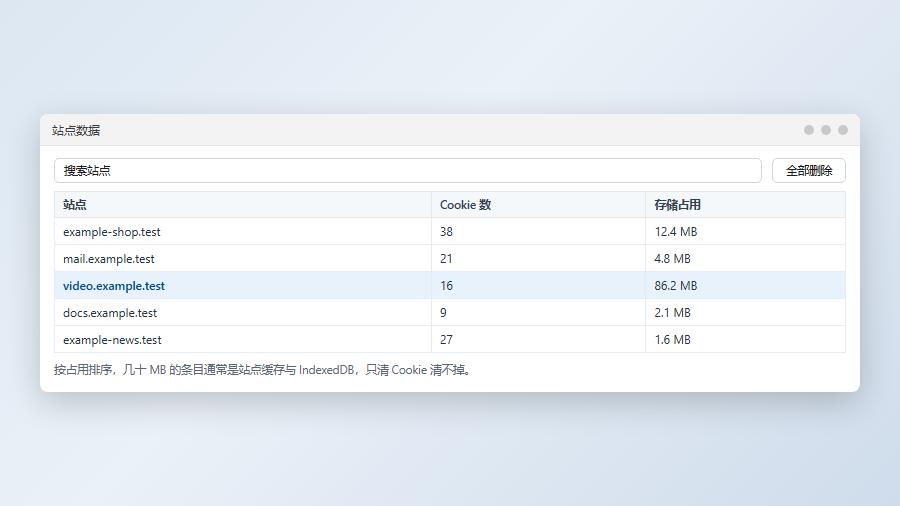Click the cookie count 38
This screenshot has height=506, width=900.
(447, 232)
